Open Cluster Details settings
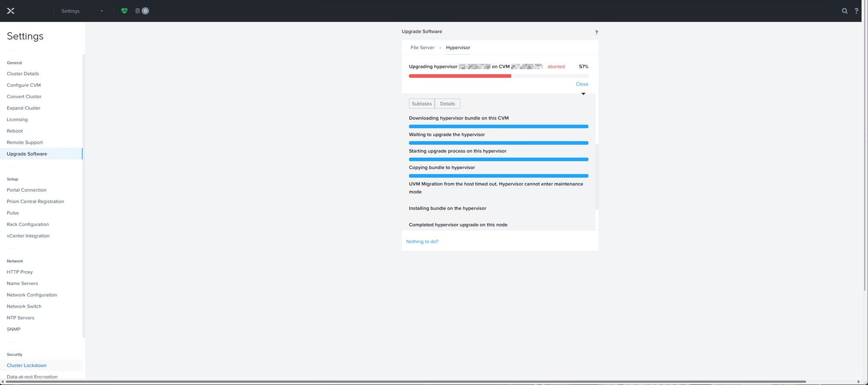 (23, 74)
